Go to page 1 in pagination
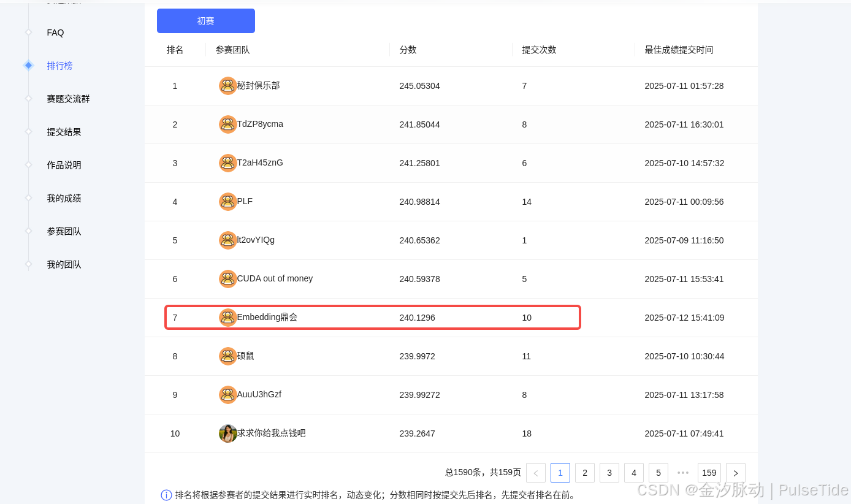The image size is (851, 504). [x=560, y=473]
